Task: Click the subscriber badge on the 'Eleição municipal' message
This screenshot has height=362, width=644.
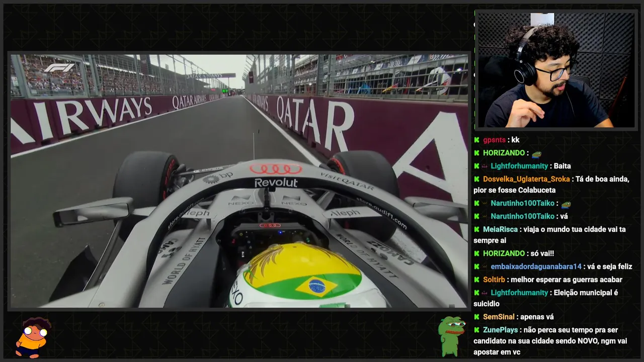Action: pyautogui.click(x=485, y=293)
